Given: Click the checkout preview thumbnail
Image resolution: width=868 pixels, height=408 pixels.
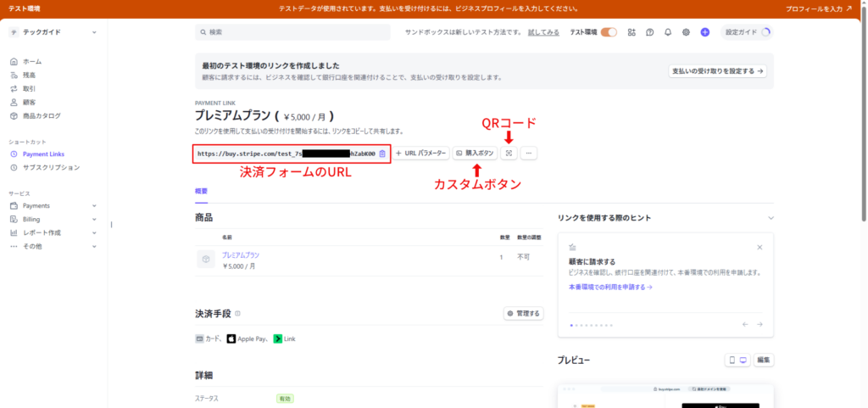Looking at the screenshot, I should pyautogui.click(x=665, y=396).
